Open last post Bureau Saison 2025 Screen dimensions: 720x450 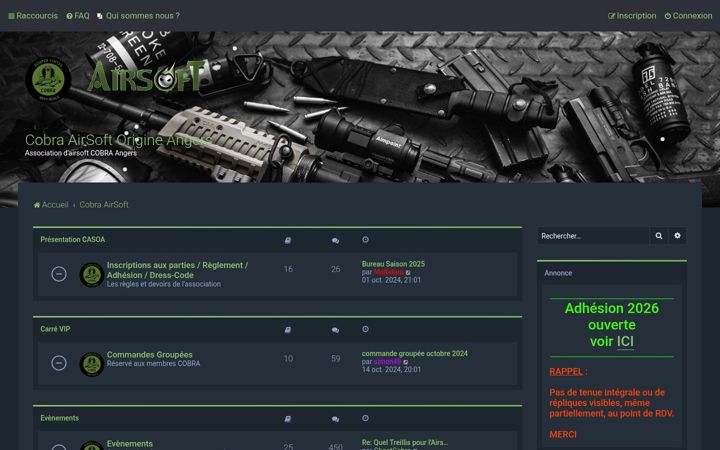coord(393,264)
